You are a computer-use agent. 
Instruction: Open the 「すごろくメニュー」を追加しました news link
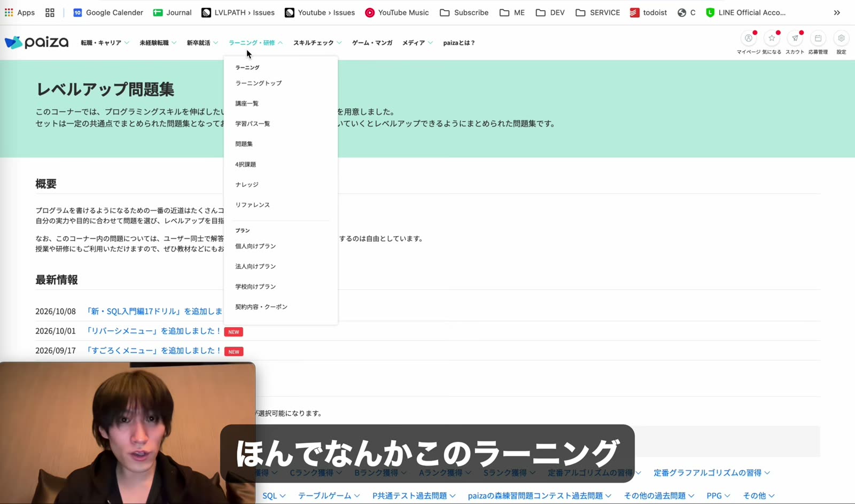154,351
